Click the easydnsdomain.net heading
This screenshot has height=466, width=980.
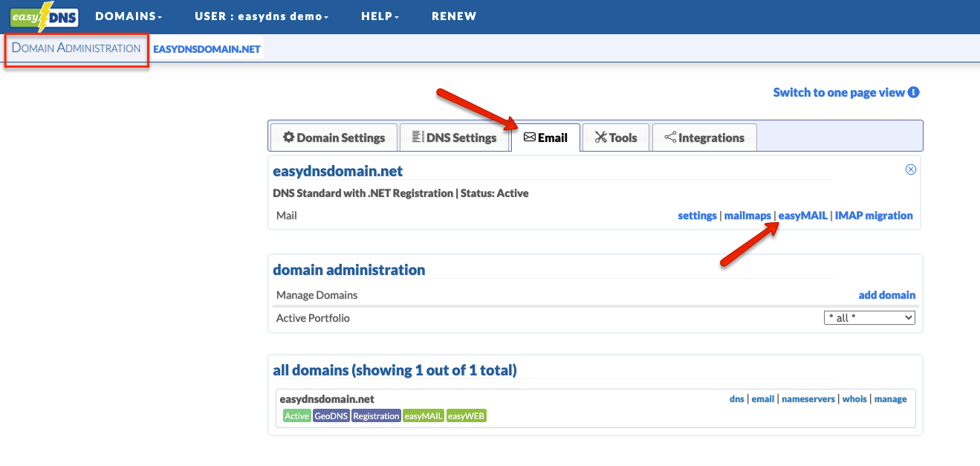pyautogui.click(x=338, y=171)
